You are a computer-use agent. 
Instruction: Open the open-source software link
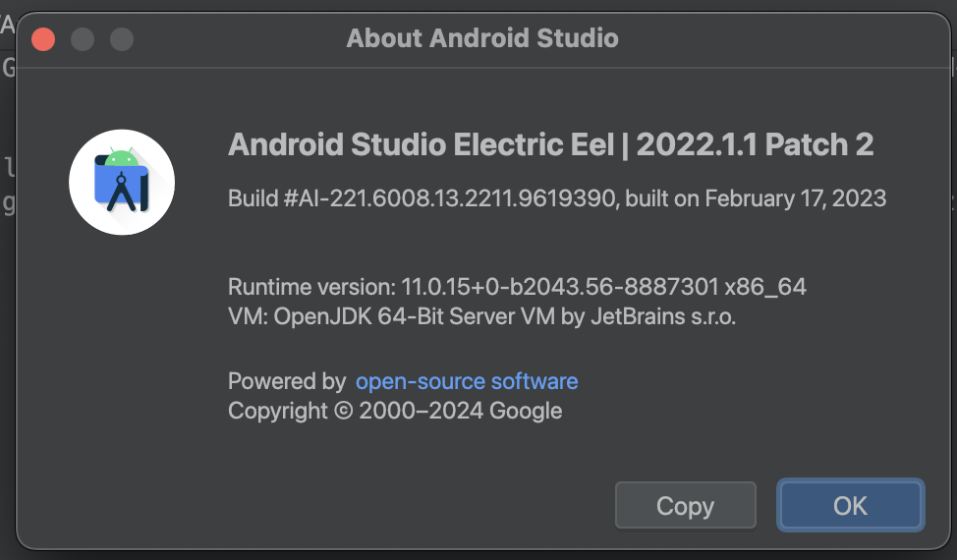pyautogui.click(x=467, y=381)
